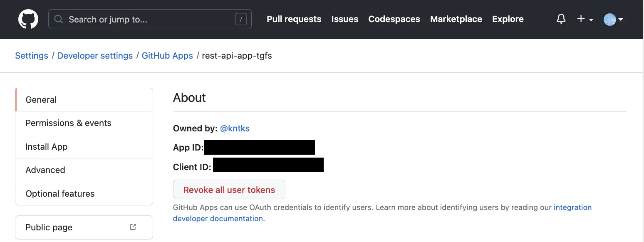This screenshot has height=242, width=644.
Task: Open the Public page in new tab icon
Action: click(133, 227)
